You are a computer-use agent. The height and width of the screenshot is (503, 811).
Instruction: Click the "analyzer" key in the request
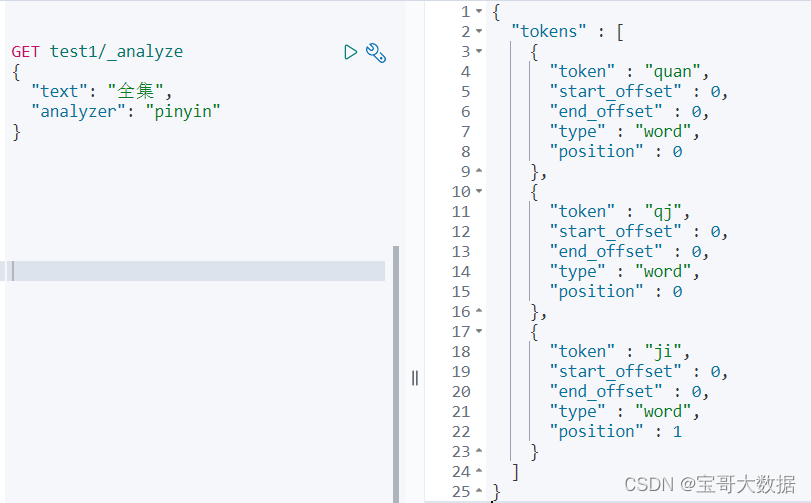[79, 112]
